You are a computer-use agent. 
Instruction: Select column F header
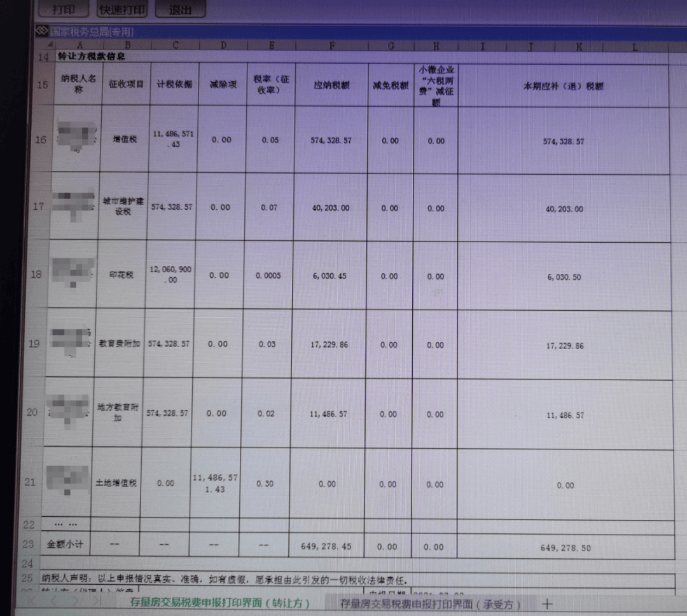(332, 46)
